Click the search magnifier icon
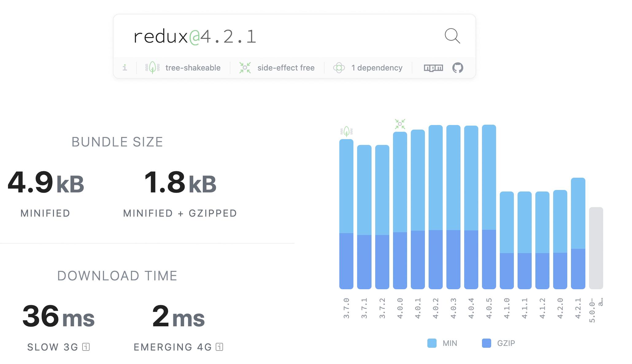 pyautogui.click(x=452, y=36)
